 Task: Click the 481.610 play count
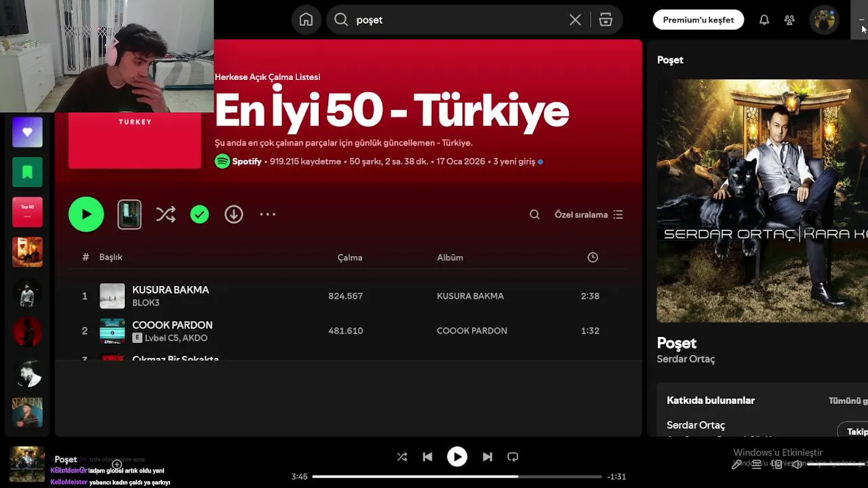[345, 331]
